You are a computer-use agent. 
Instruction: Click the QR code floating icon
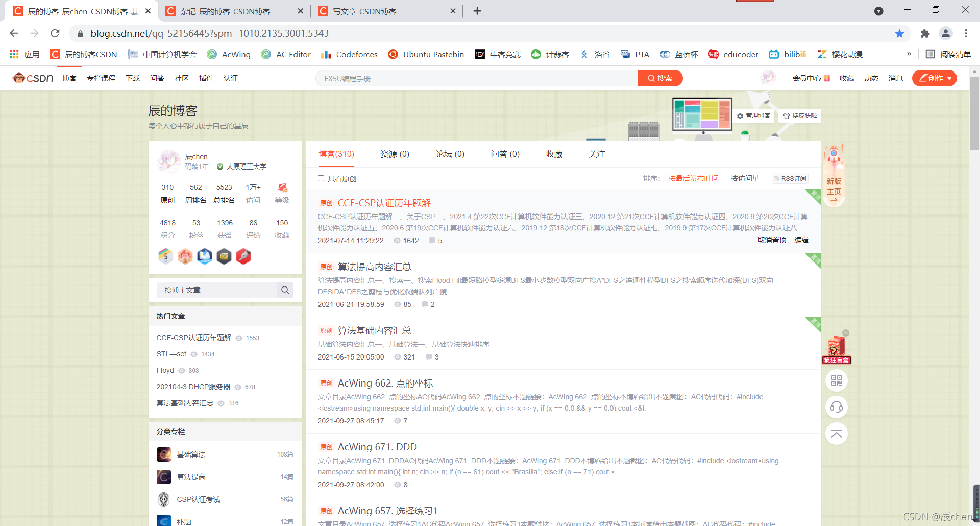pyautogui.click(x=836, y=380)
